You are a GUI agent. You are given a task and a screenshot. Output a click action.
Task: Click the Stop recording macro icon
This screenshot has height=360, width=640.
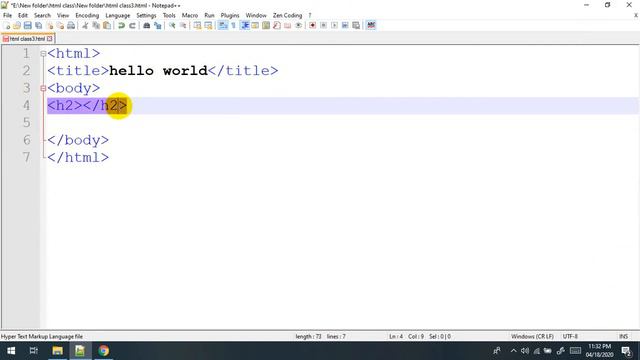[323, 25]
